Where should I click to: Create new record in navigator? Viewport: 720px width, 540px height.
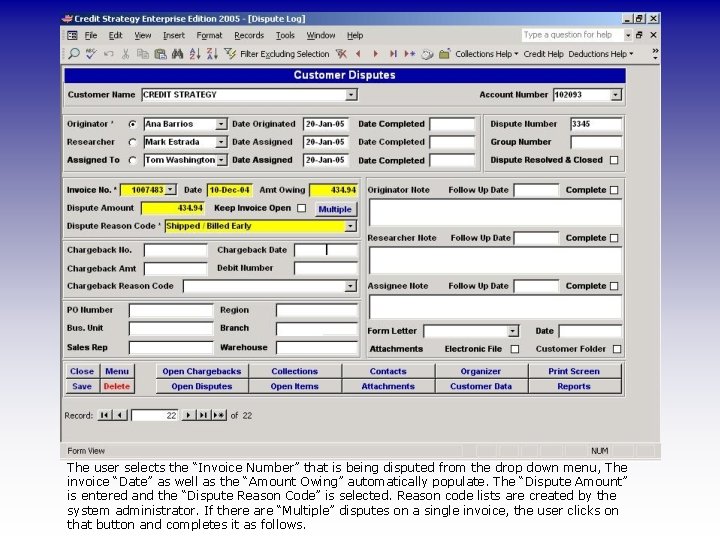click(x=219, y=415)
